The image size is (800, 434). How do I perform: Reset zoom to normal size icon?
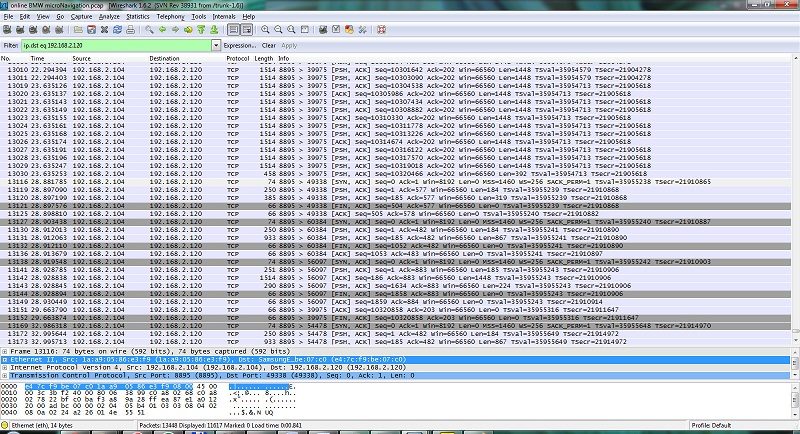tap(291, 30)
